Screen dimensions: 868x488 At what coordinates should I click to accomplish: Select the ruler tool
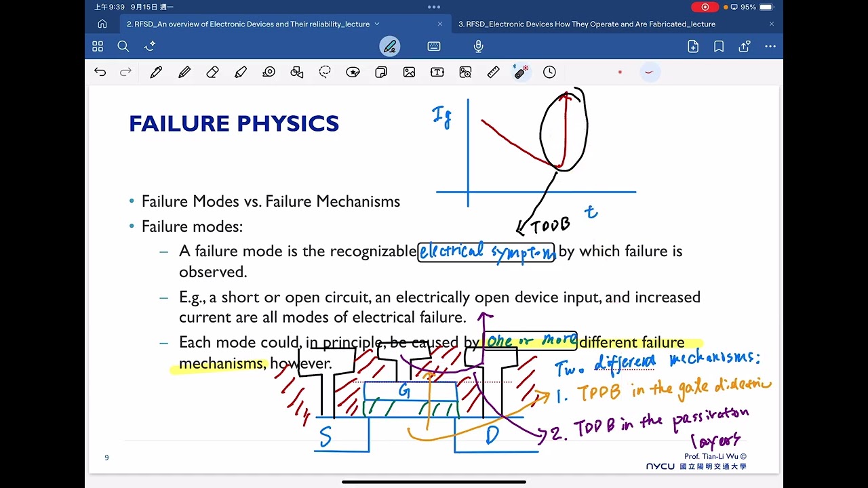tap(494, 72)
